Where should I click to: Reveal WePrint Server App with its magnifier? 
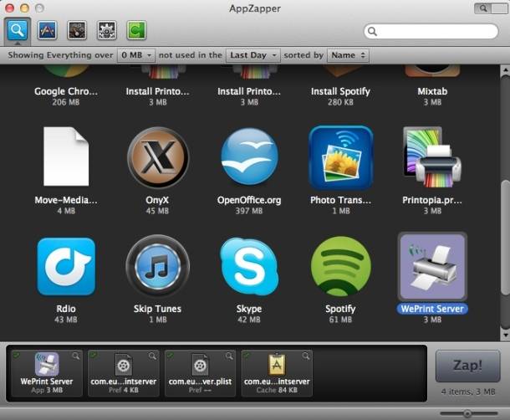76,356
